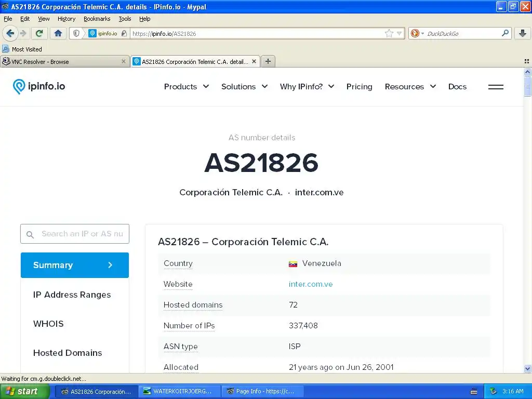Open the Most Visited bookmarks folder

click(22, 49)
